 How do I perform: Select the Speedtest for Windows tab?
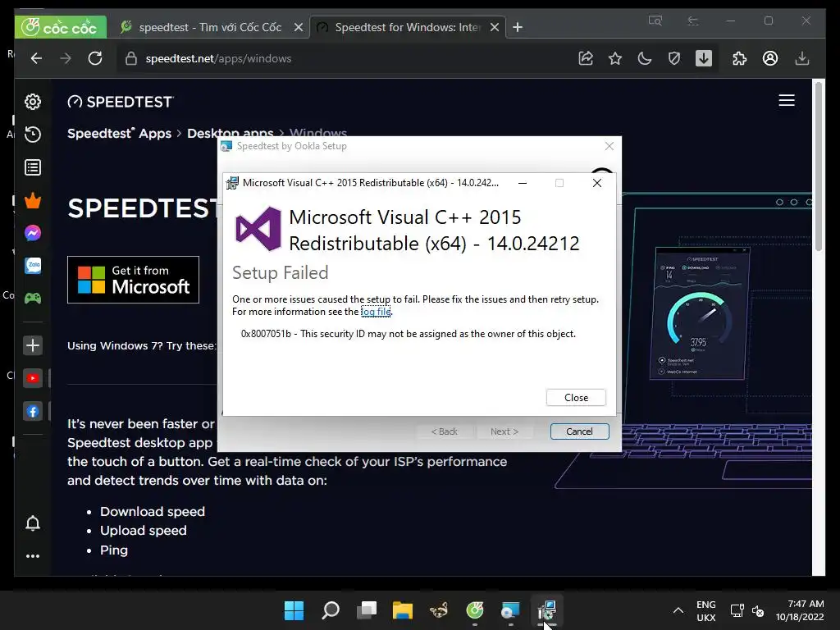pyautogui.click(x=407, y=27)
